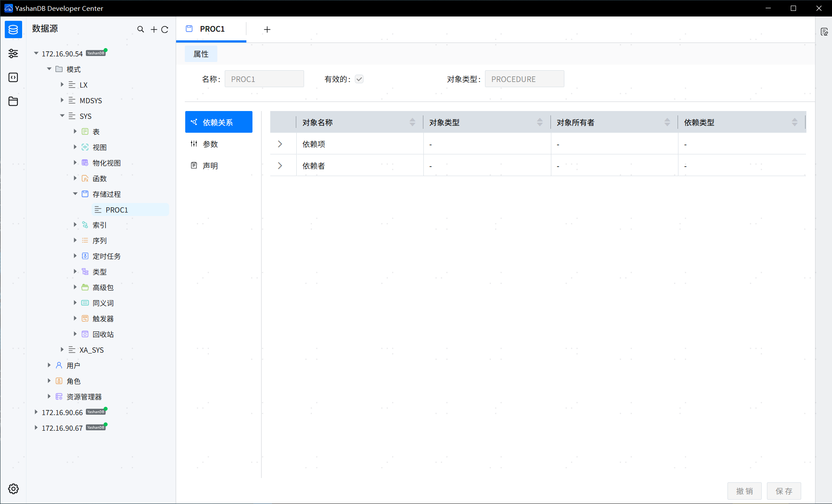
Task: Refresh the datasource tree
Action: (x=165, y=29)
